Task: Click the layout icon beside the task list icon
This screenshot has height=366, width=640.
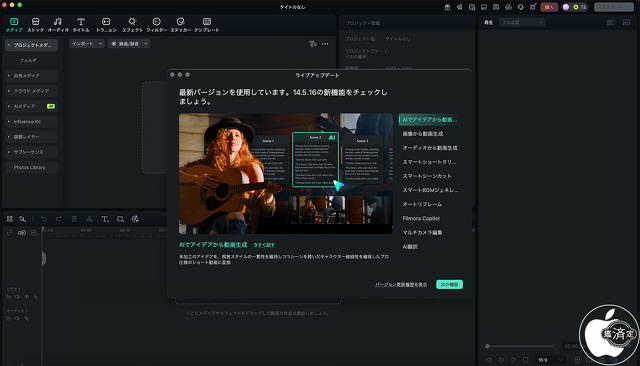Action: click(x=484, y=7)
